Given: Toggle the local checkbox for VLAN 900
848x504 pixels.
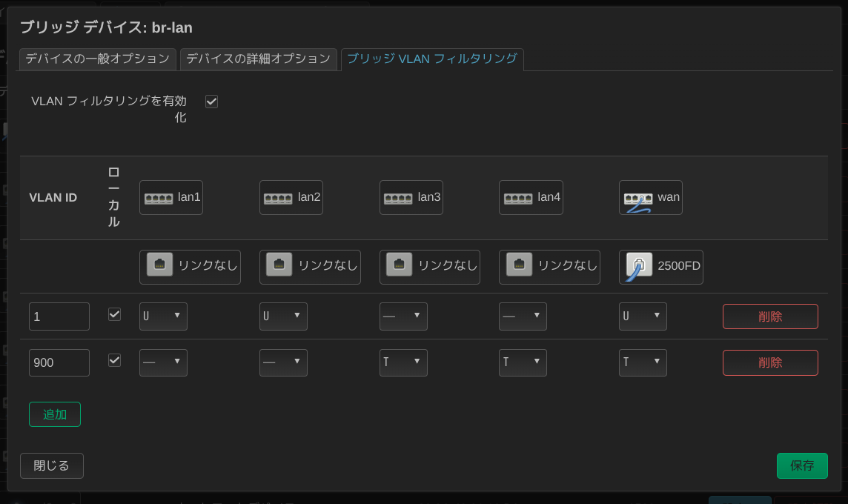Looking at the screenshot, I should (x=114, y=360).
